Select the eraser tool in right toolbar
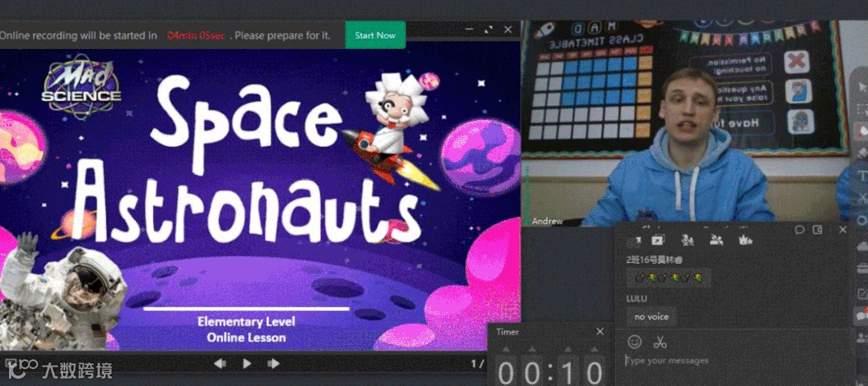The width and height of the screenshot is (868, 386). tap(862, 152)
